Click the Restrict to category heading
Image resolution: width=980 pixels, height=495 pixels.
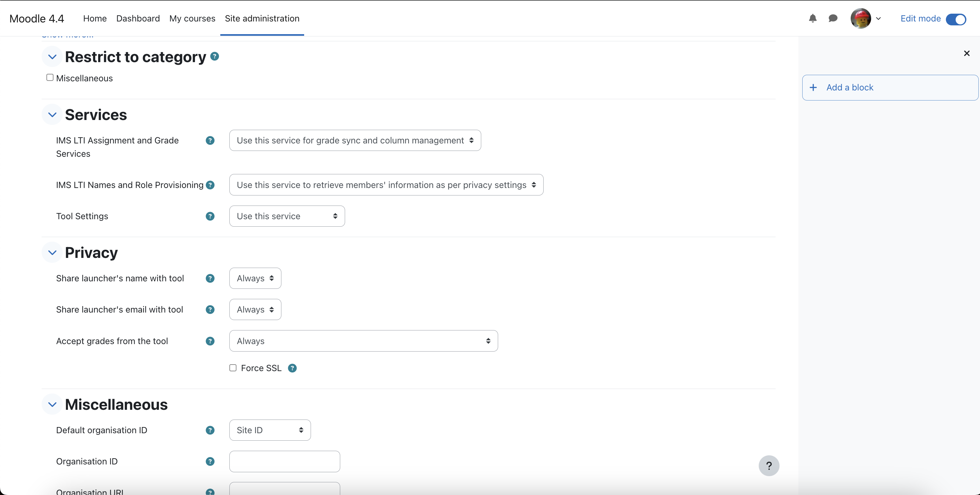[x=135, y=57]
